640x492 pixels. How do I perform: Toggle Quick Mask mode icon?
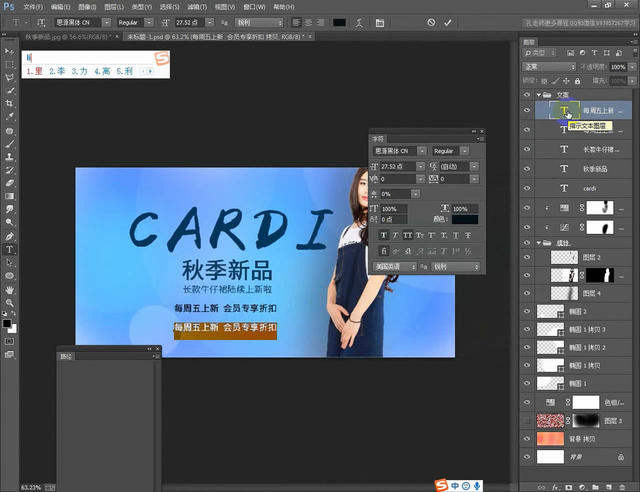tap(9, 341)
